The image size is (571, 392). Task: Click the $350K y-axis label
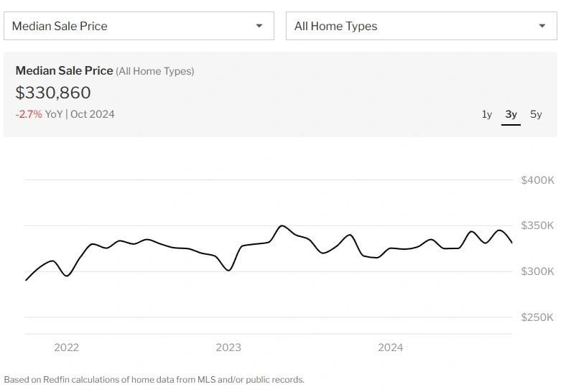coord(537,225)
